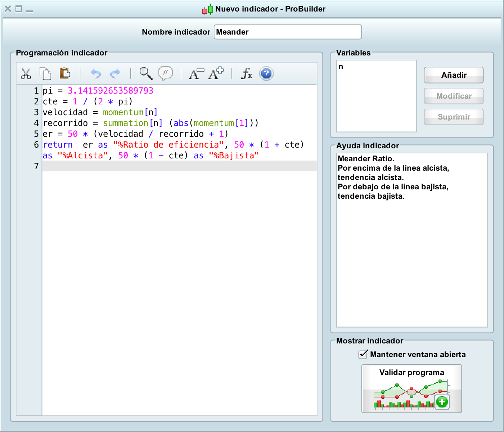Screen dimensions: 504x432
Task: Uncheck Mantener ventana abierta checkbox
Action: coord(363,355)
